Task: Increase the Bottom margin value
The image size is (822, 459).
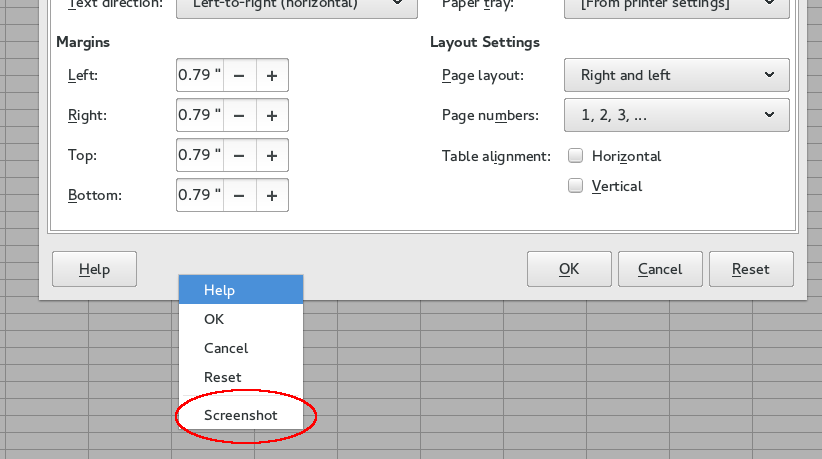Action: 272,195
